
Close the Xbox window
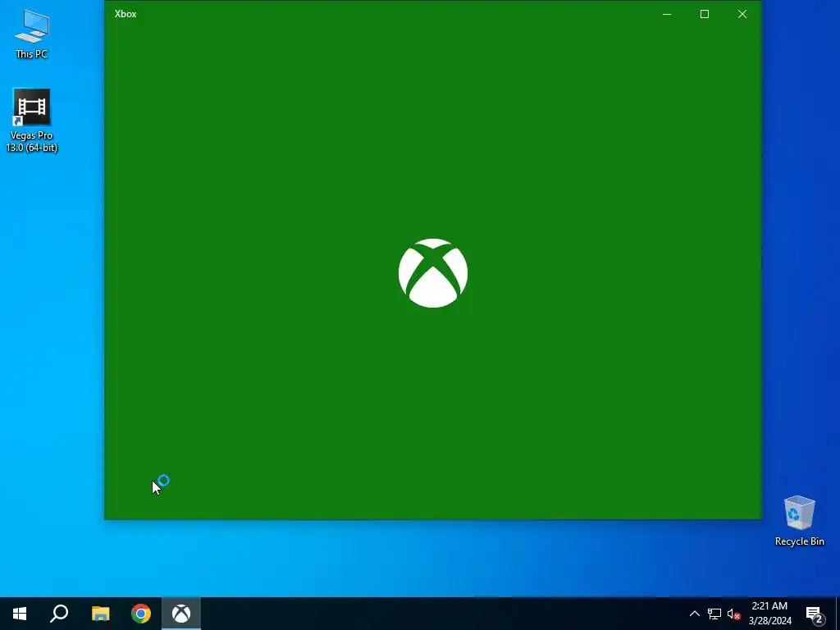(742, 14)
